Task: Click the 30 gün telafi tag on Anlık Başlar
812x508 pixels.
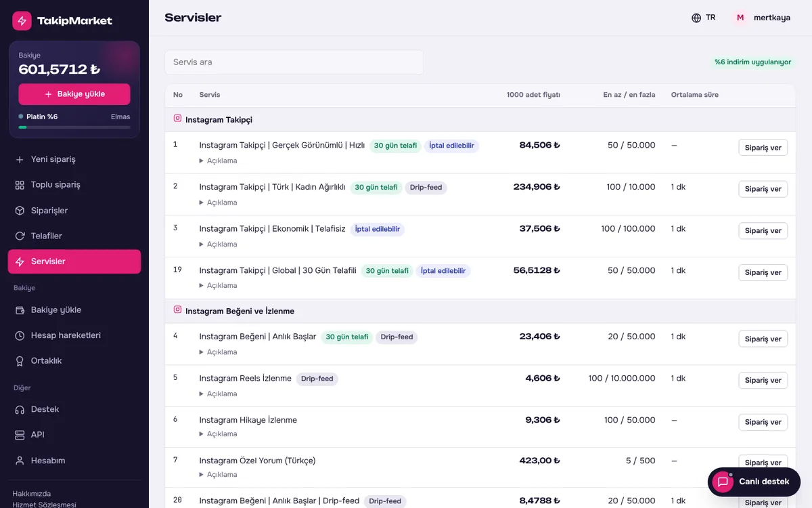Action: pos(346,337)
